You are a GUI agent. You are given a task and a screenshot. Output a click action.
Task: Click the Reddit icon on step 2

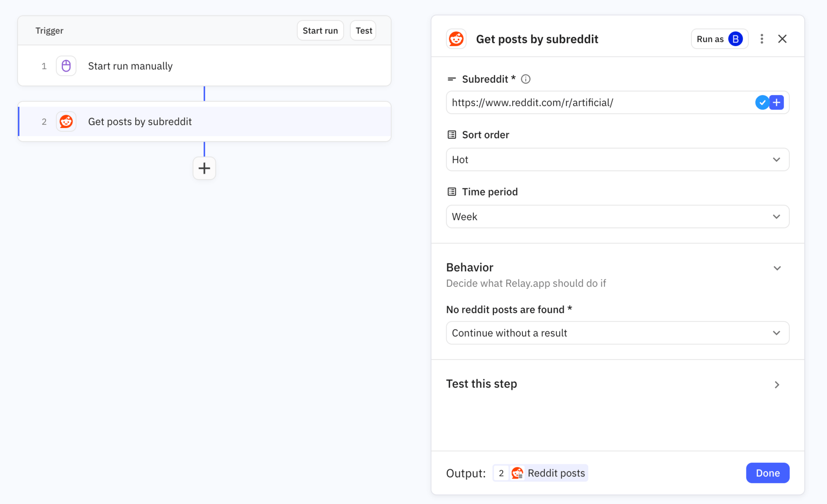(x=66, y=121)
